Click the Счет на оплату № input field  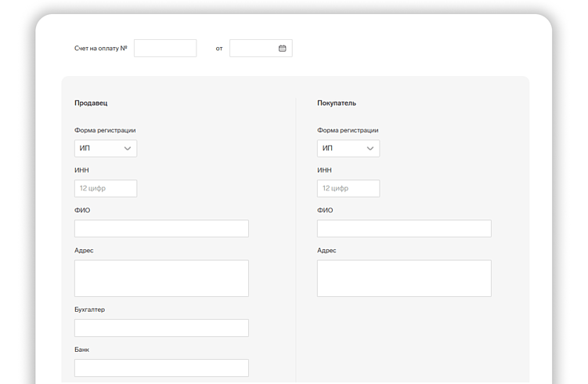click(165, 49)
